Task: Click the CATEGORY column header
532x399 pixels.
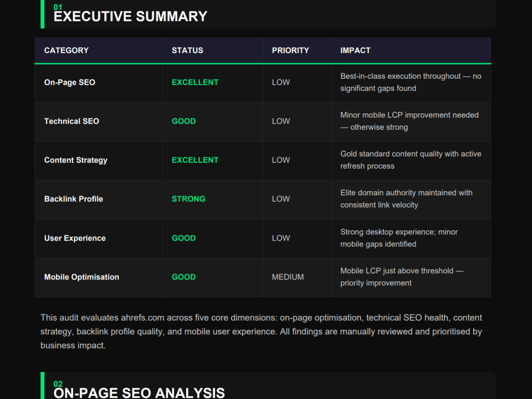Action: [x=66, y=50]
